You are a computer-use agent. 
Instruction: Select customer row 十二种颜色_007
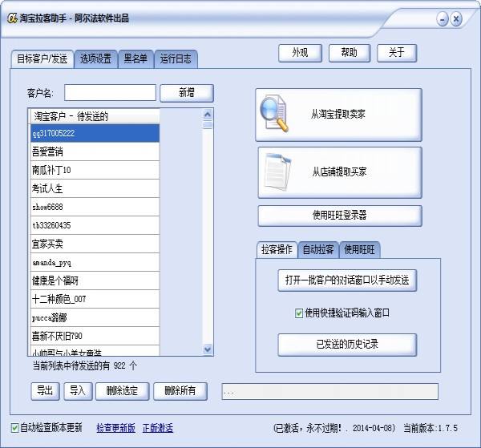(95, 299)
